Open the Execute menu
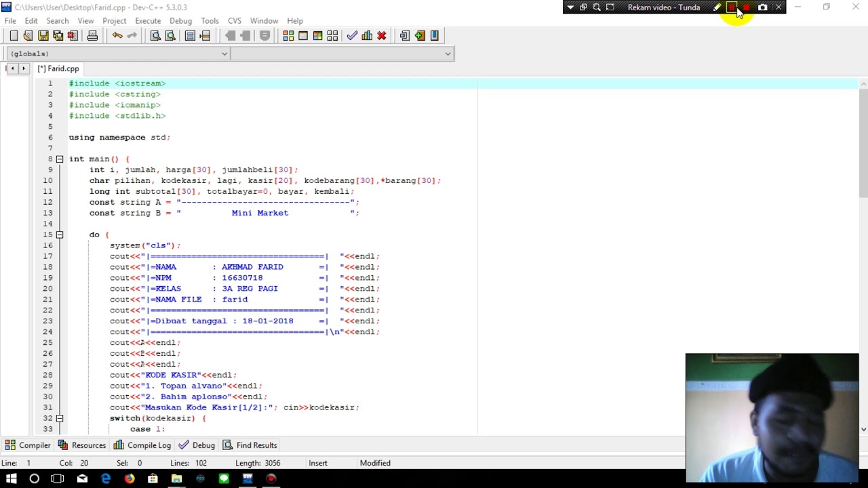The image size is (868, 488). (148, 21)
